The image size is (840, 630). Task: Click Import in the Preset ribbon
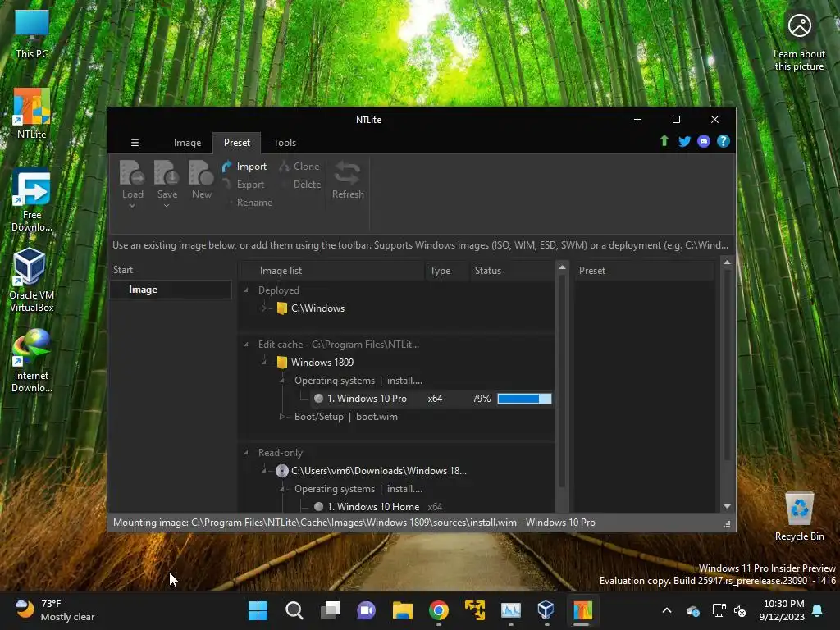[244, 167]
